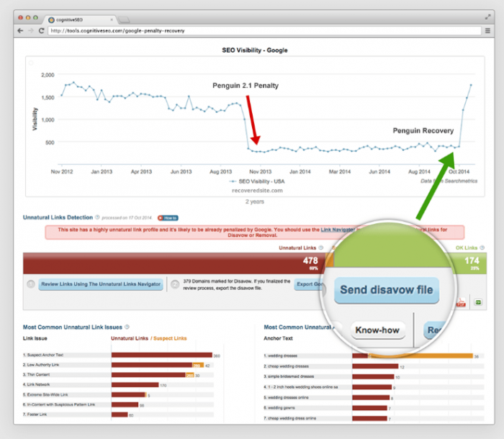Click the 2 years range label under chart

pos(255,202)
